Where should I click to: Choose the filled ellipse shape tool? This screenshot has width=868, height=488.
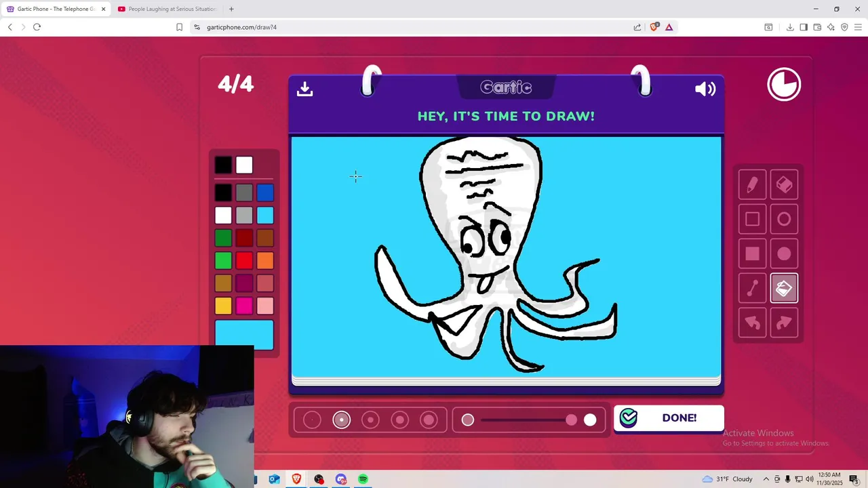click(x=784, y=254)
